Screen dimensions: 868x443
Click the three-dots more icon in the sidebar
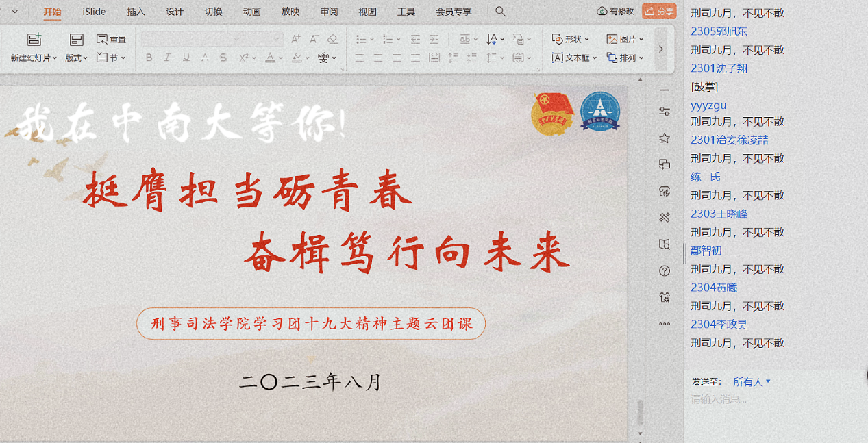click(x=664, y=324)
